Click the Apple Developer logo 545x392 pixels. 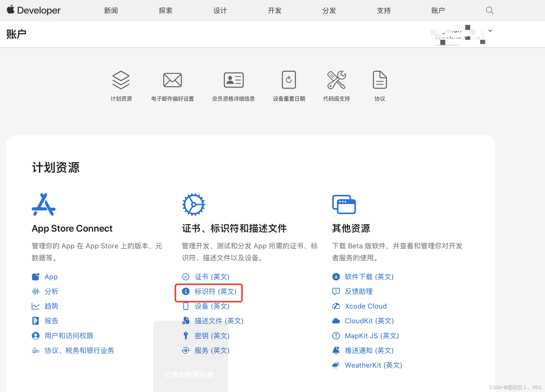click(34, 10)
